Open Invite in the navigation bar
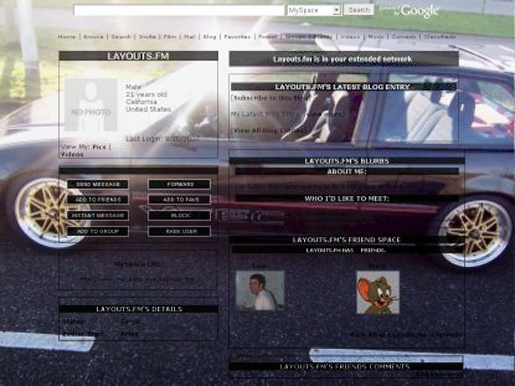Viewport: 515px width, 386px height. point(147,37)
